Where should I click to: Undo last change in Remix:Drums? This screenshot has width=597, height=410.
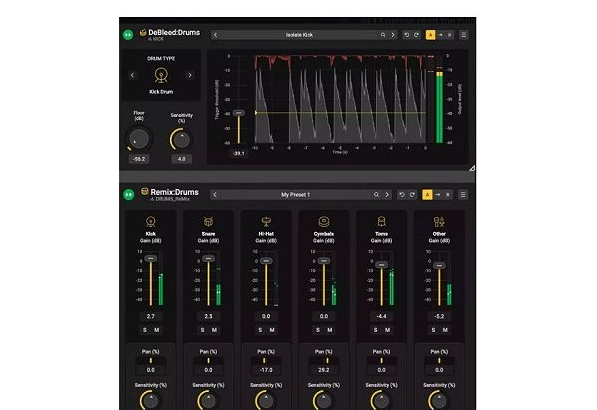401,195
